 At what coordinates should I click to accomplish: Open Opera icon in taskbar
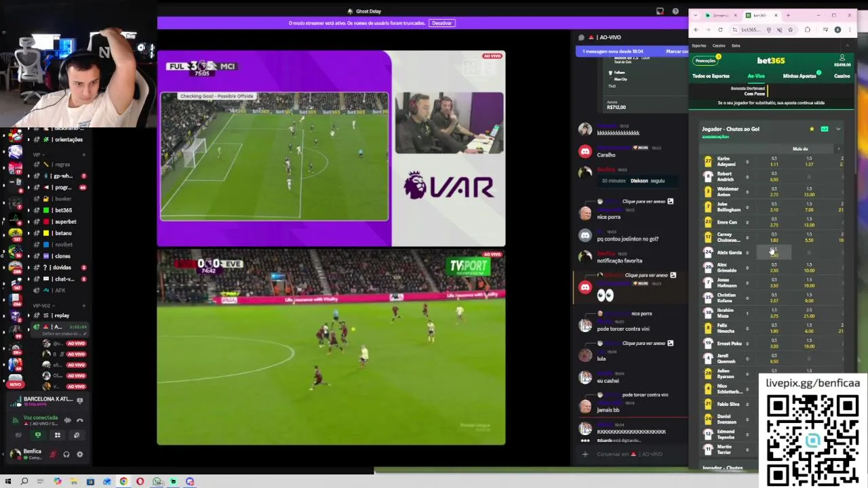tap(140, 481)
